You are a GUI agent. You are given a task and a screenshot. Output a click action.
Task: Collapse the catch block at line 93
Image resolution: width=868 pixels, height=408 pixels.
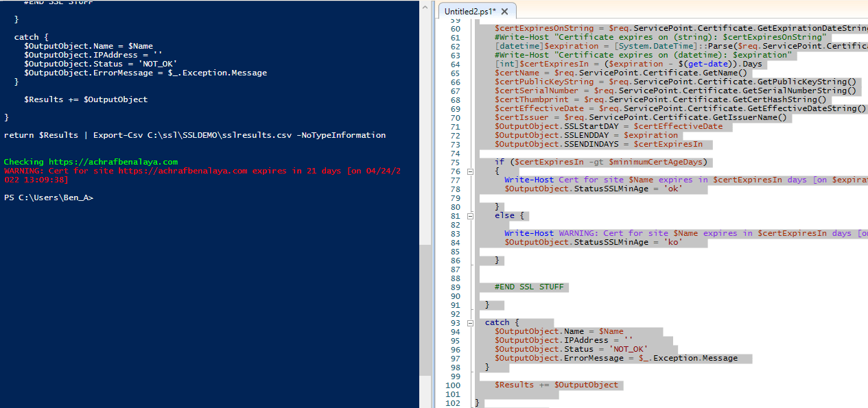pyautogui.click(x=469, y=322)
